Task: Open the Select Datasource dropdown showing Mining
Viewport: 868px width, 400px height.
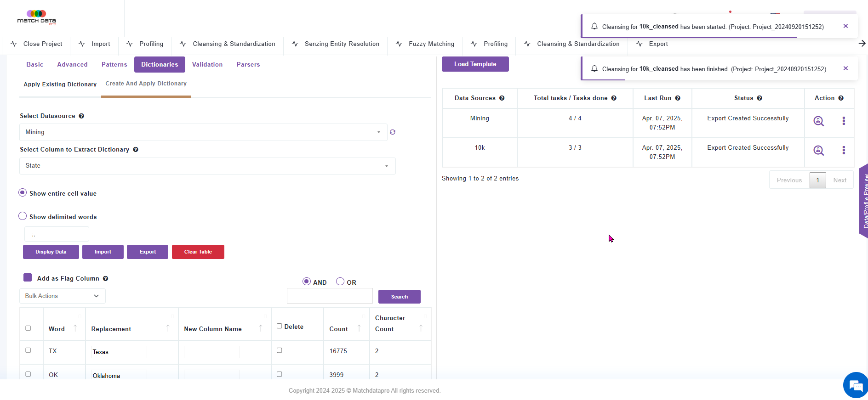Action: click(203, 132)
